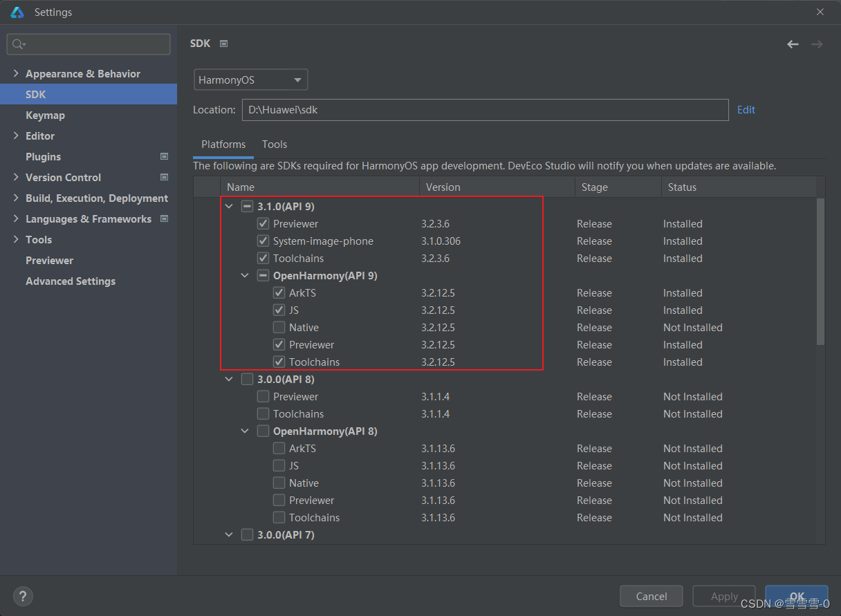Collapse the 3.1.0(API 9) tree node
Screen dimensions: 841x616
pyautogui.click(x=229, y=206)
